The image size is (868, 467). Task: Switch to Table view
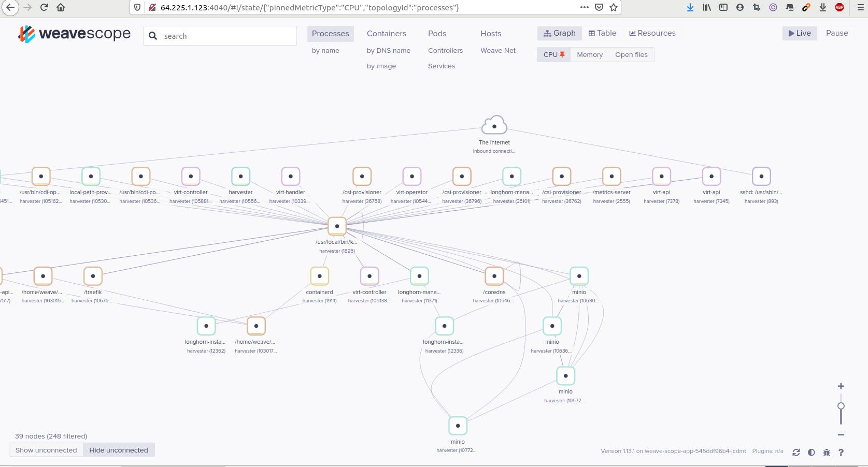point(602,33)
